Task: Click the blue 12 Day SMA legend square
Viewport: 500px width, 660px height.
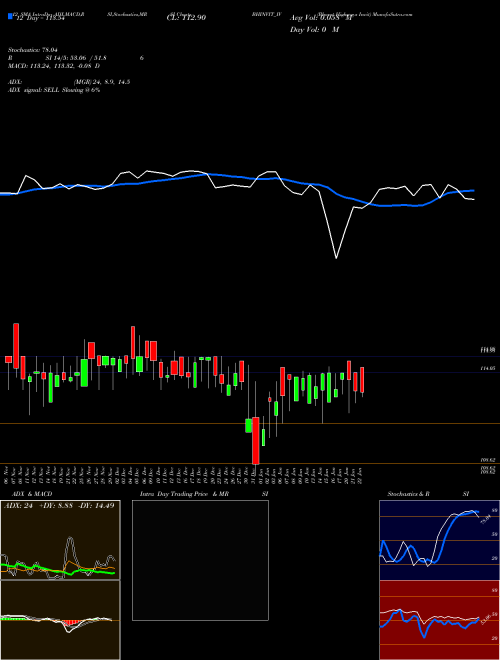Action: point(11,17)
